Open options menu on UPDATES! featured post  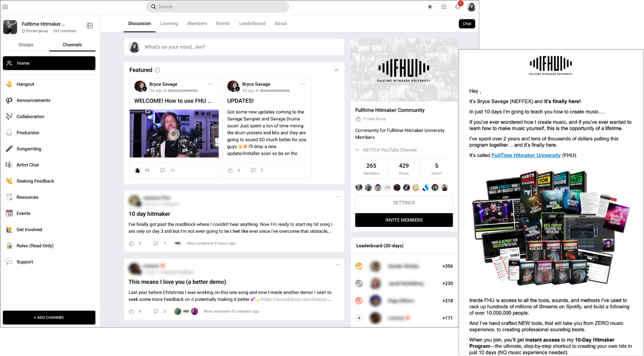(303, 85)
